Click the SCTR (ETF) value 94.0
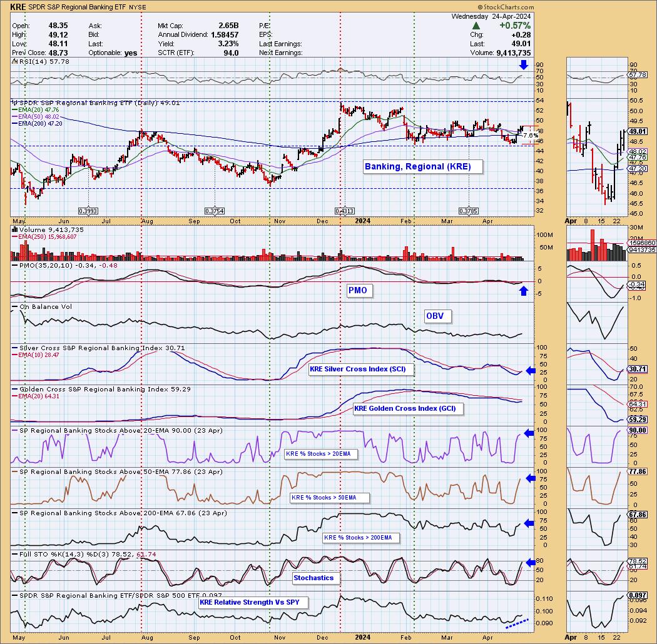This screenshot has height=644, width=657. point(232,53)
